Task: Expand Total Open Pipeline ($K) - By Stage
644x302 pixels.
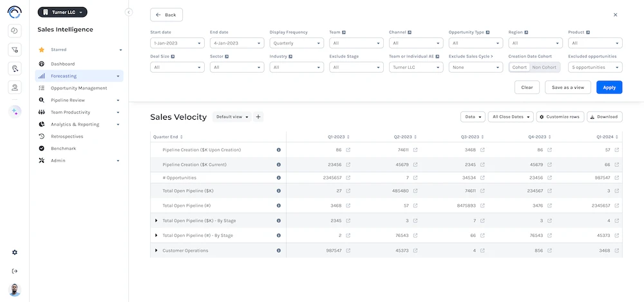Action: 156,221
